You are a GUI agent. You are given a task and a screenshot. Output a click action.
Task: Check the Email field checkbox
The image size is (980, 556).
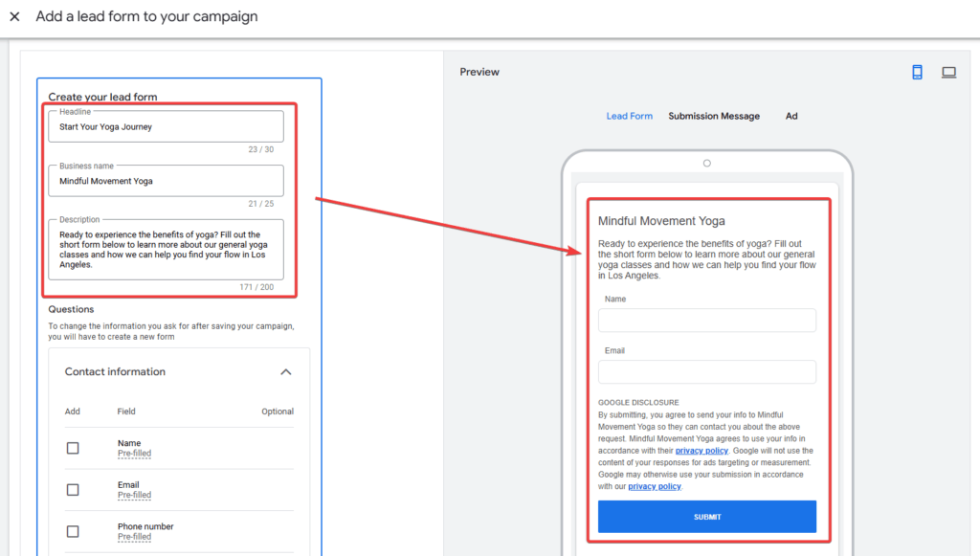tap(73, 490)
